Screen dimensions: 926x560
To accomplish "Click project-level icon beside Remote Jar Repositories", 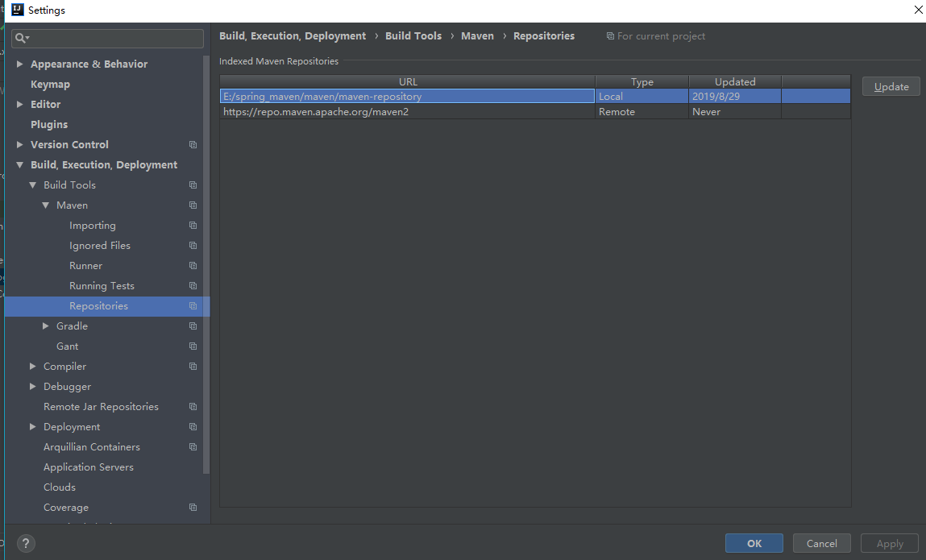I will coord(193,406).
